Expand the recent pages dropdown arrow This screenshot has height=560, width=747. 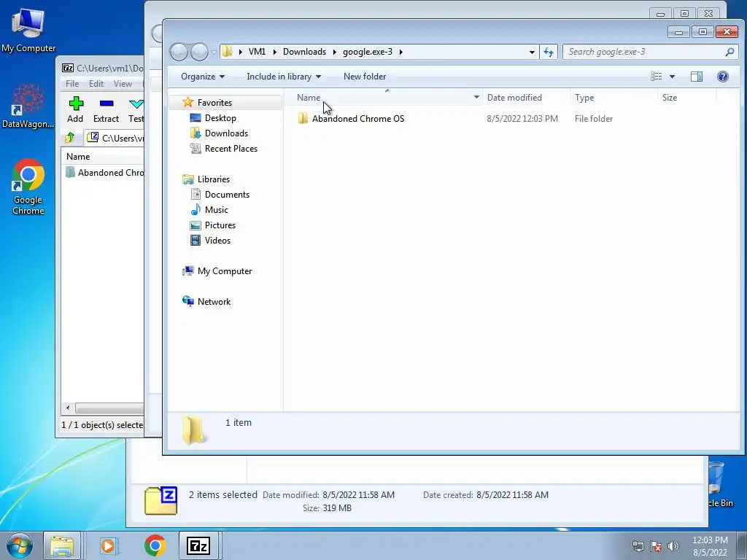[x=214, y=52]
